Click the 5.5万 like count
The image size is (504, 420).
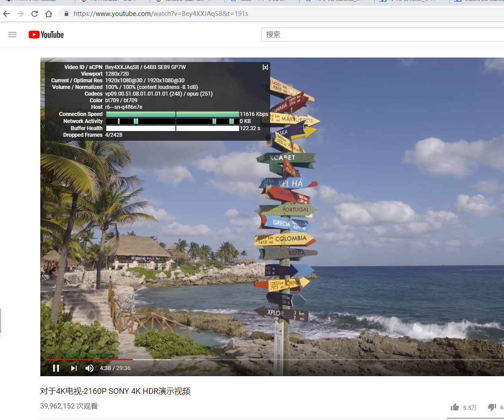[x=469, y=408]
